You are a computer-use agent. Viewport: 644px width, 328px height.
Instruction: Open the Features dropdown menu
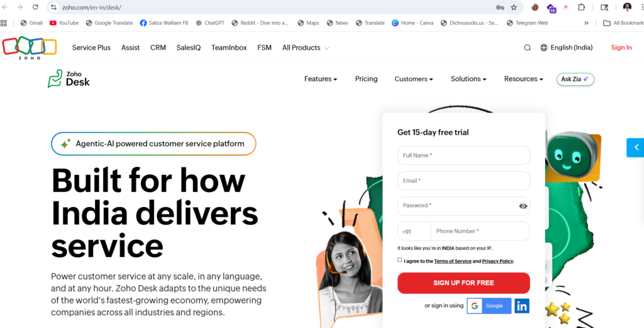(320, 79)
